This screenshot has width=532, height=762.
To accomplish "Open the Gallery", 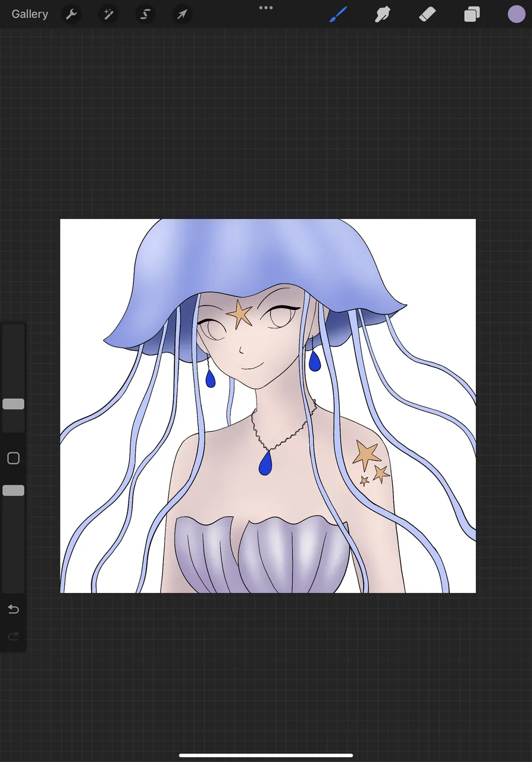I will tap(30, 14).
